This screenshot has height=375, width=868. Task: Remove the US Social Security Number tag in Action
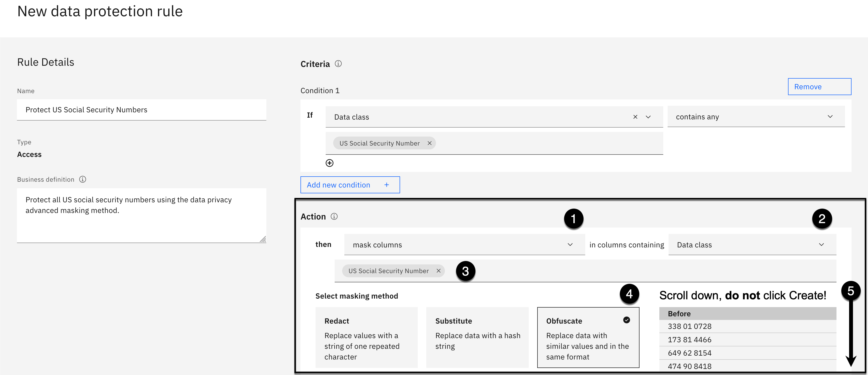438,271
